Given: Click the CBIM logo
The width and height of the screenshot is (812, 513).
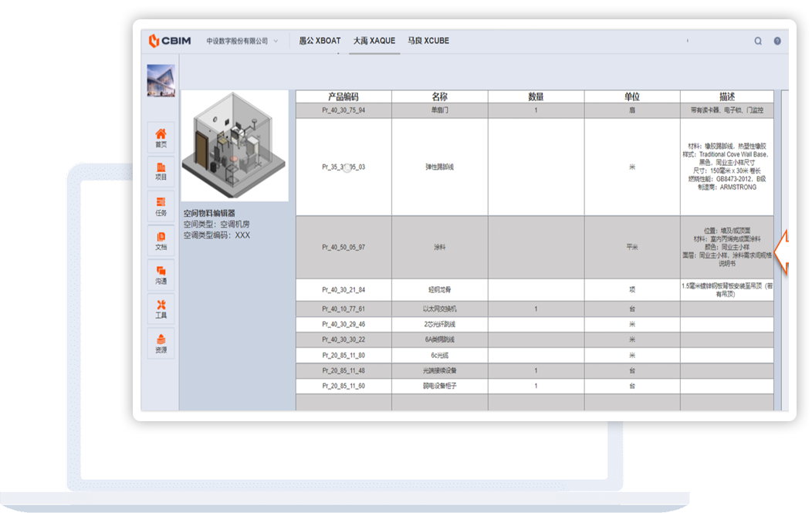Looking at the screenshot, I should click(x=171, y=41).
